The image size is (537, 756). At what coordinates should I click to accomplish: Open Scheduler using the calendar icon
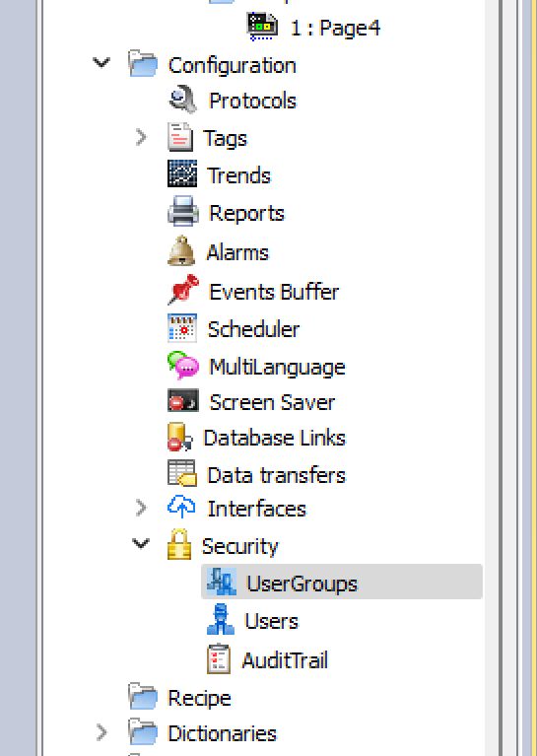182,328
